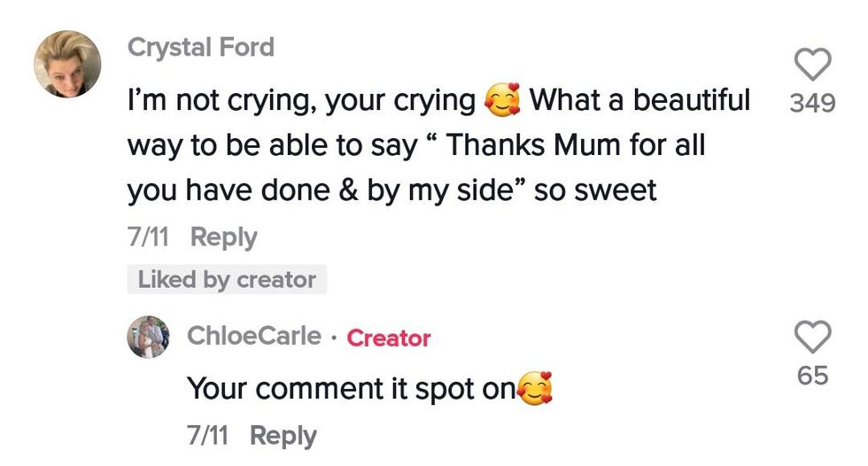Click the 7/11 date under Crystal Ford's comment

point(146,237)
